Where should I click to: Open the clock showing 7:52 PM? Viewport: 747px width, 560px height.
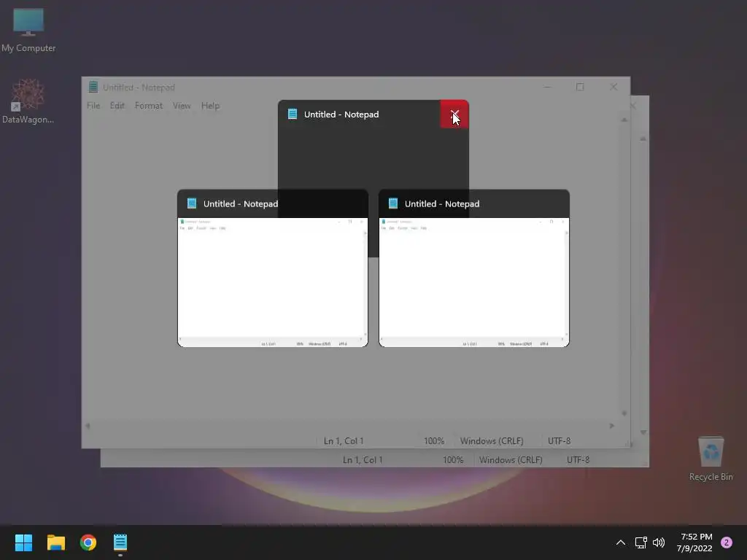pos(694,542)
